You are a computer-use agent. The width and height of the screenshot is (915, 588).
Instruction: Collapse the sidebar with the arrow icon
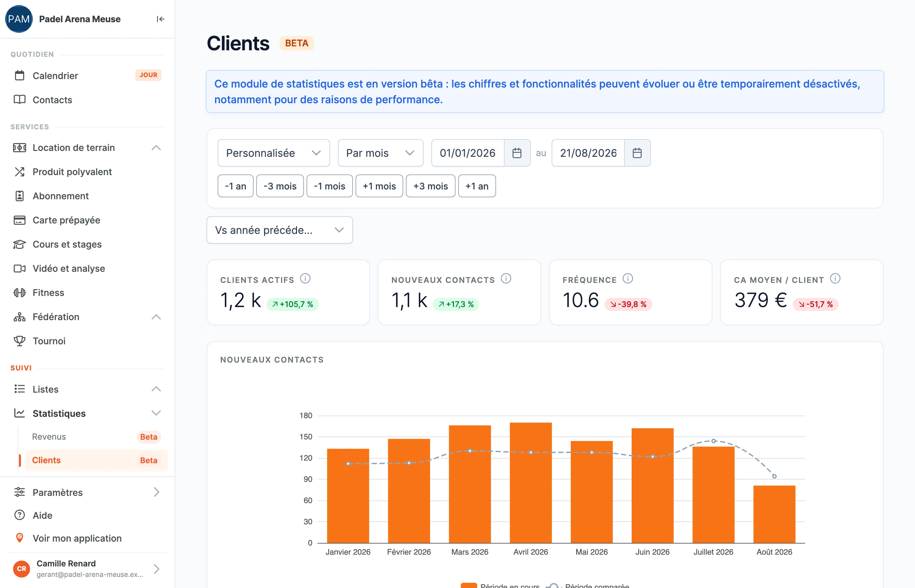(160, 19)
